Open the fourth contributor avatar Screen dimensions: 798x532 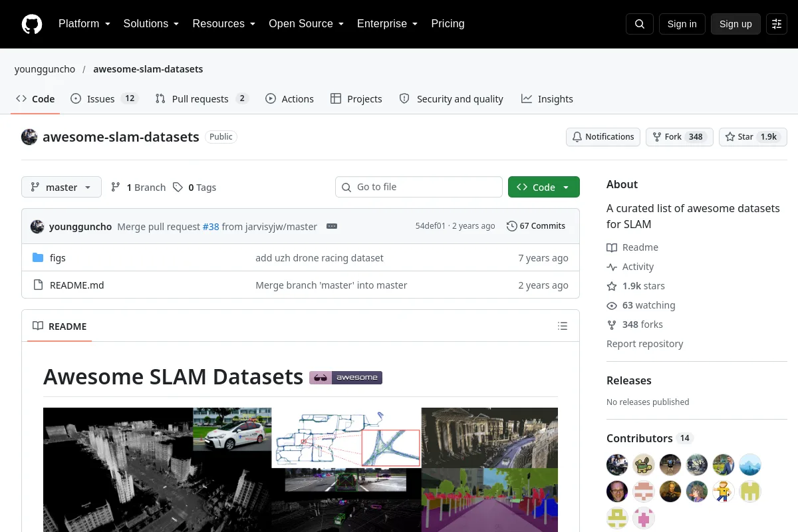697,464
